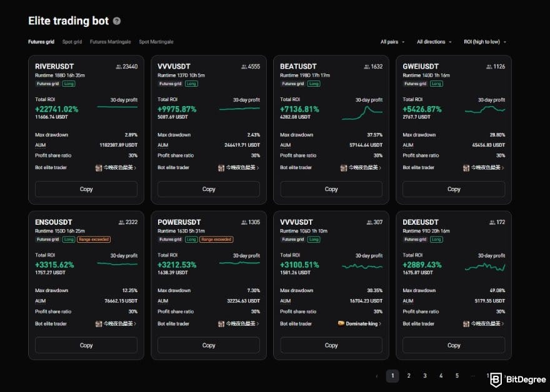Click the trader avatar on DEXEUSDT card
This screenshot has height=392, width=550.
click(x=466, y=324)
